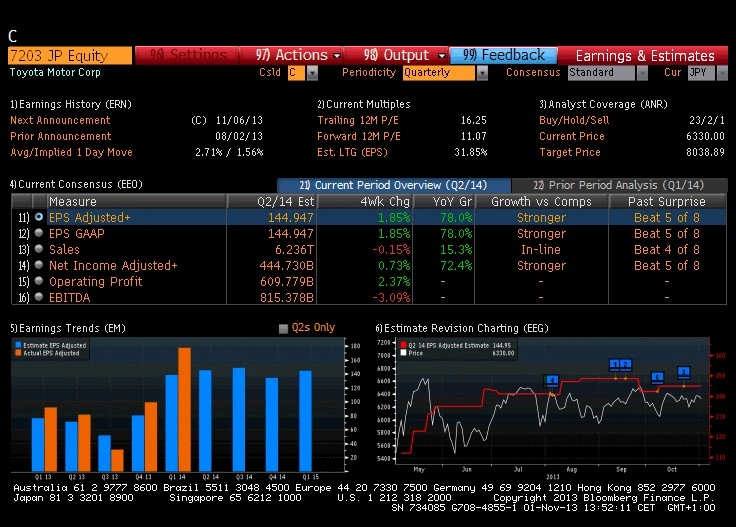Click the 7203 JP Equity ticker field
Image resolution: width=736 pixels, height=527 pixels.
(x=70, y=55)
